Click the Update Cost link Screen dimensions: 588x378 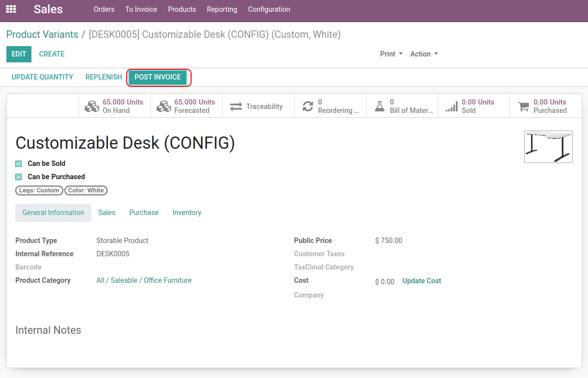pos(421,281)
